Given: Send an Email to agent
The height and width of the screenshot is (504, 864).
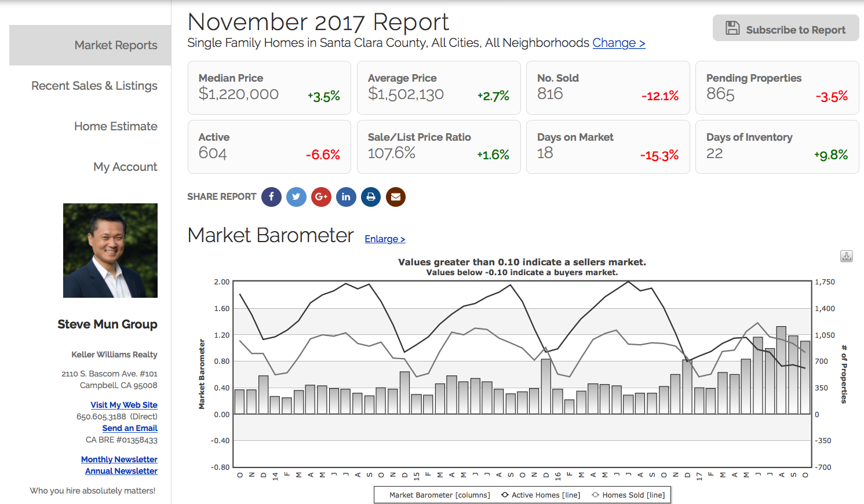Looking at the screenshot, I should (130, 428).
